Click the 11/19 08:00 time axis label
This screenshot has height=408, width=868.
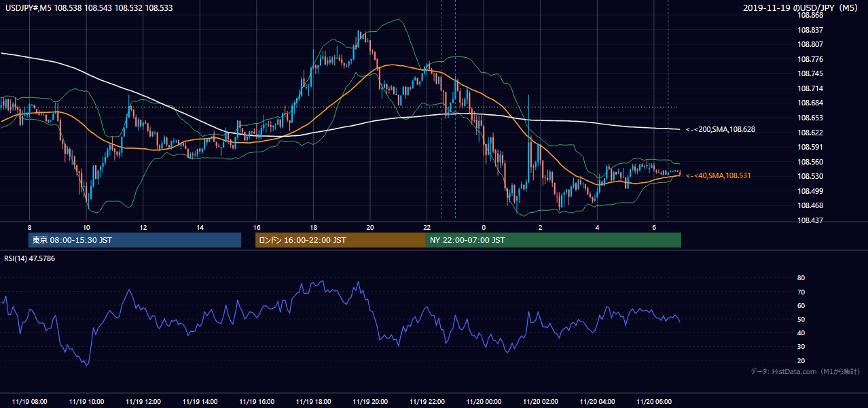point(29,402)
